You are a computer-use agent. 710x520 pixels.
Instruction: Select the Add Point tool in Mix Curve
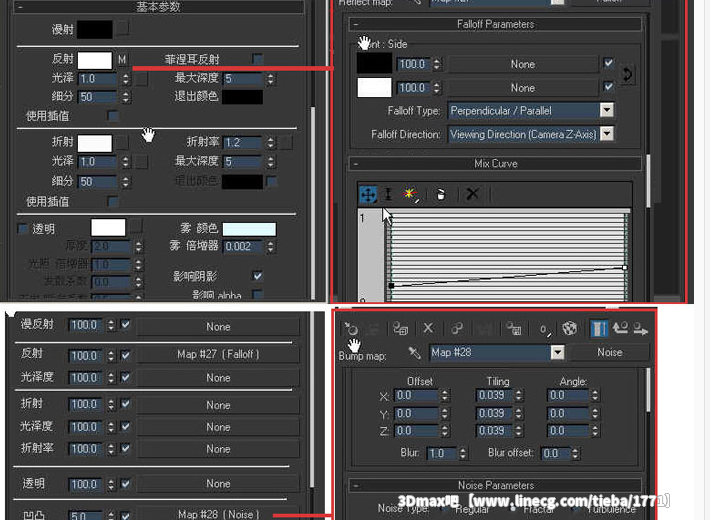410,194
